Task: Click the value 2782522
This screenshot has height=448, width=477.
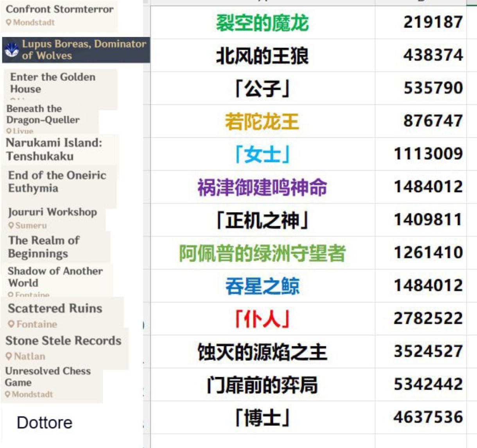Action: click(428, 318)
